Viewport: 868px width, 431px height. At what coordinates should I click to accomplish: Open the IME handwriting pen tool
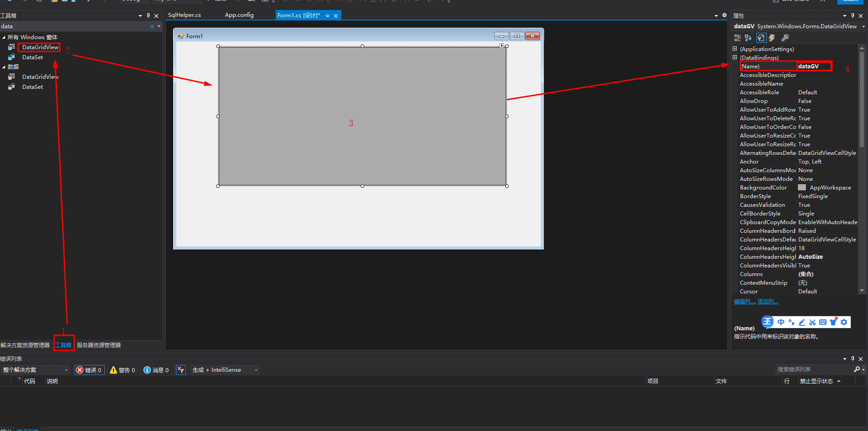[802, 322]
